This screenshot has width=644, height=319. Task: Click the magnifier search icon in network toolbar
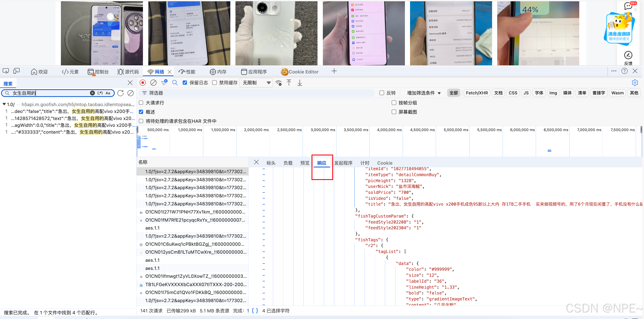tap(175, 83)
